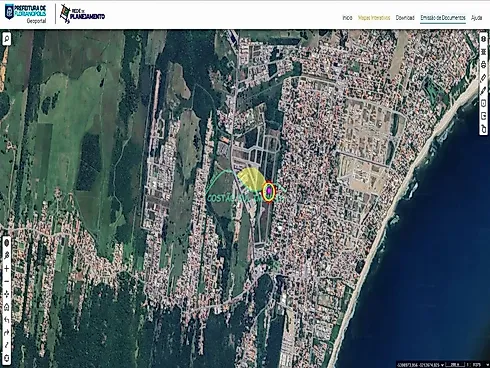Click the export arrow icon in right toolbar

tap(483, 116)
